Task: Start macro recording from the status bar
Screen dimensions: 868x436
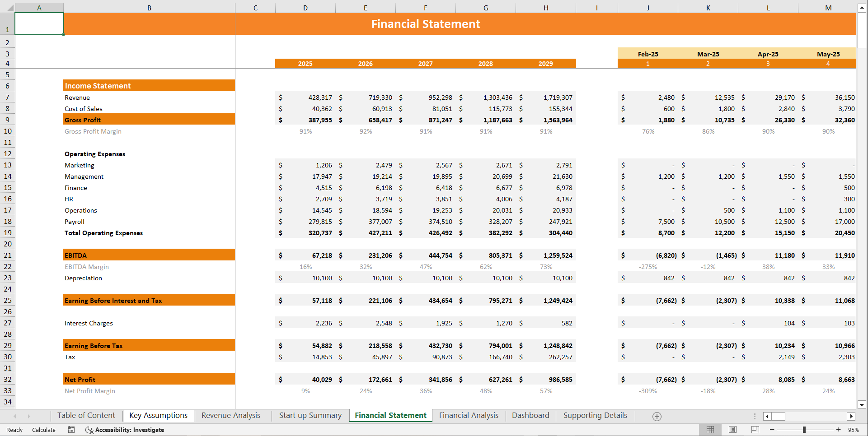Action: [x=71, y=430]
